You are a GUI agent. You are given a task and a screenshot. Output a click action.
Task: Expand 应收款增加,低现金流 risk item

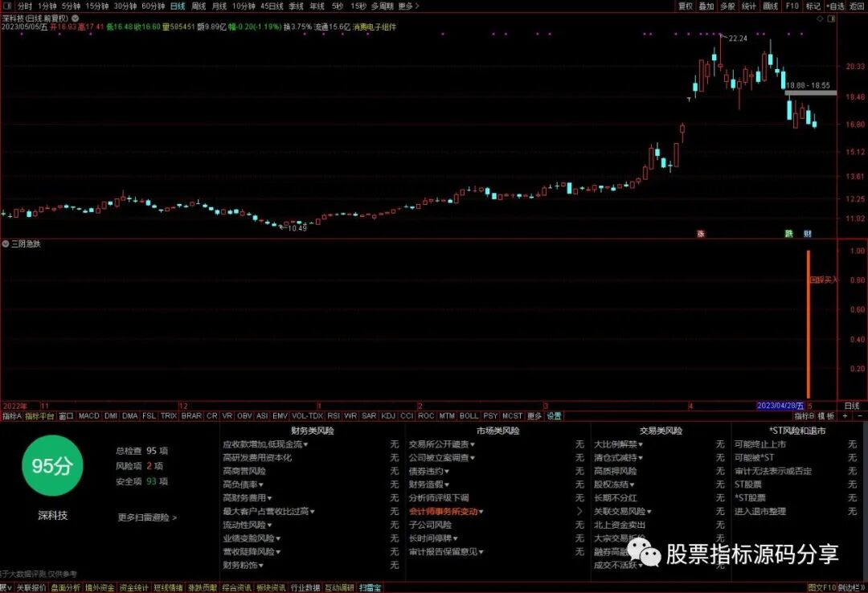pyautogui.click(x=266, y=444)
